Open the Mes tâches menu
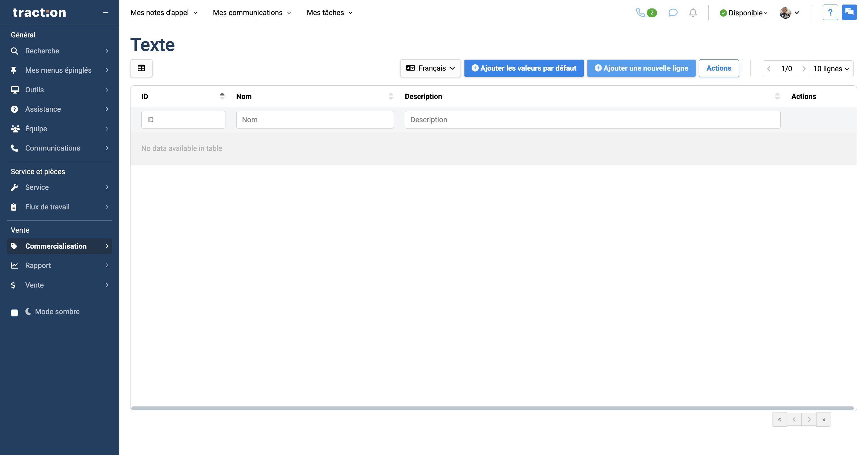The width and height of the screenshot is (868, 455). (x=329, y=12)
